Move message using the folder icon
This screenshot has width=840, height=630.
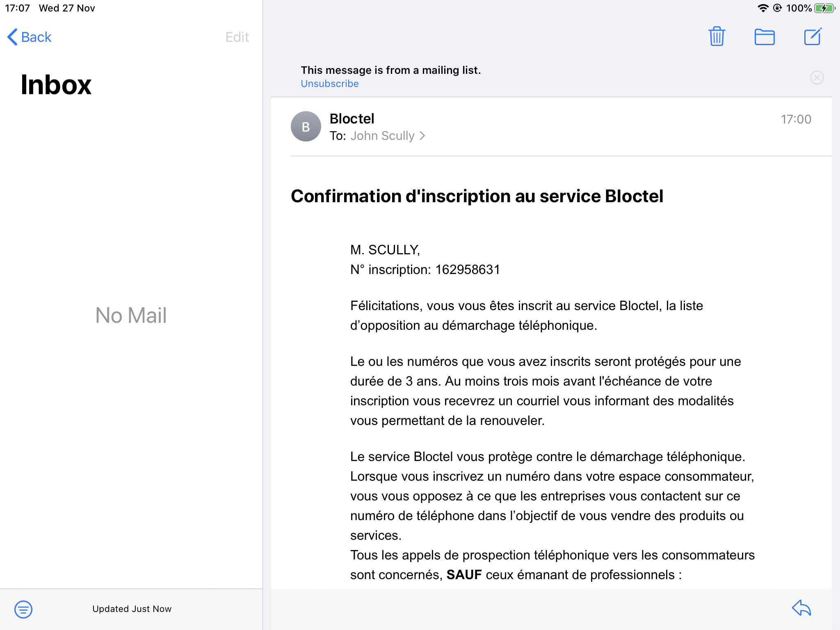765,37
